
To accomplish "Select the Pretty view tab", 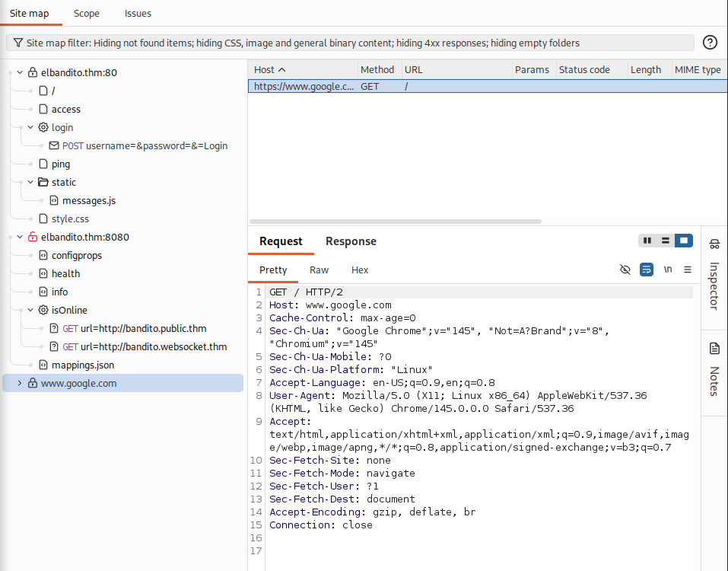I will 273,270.
